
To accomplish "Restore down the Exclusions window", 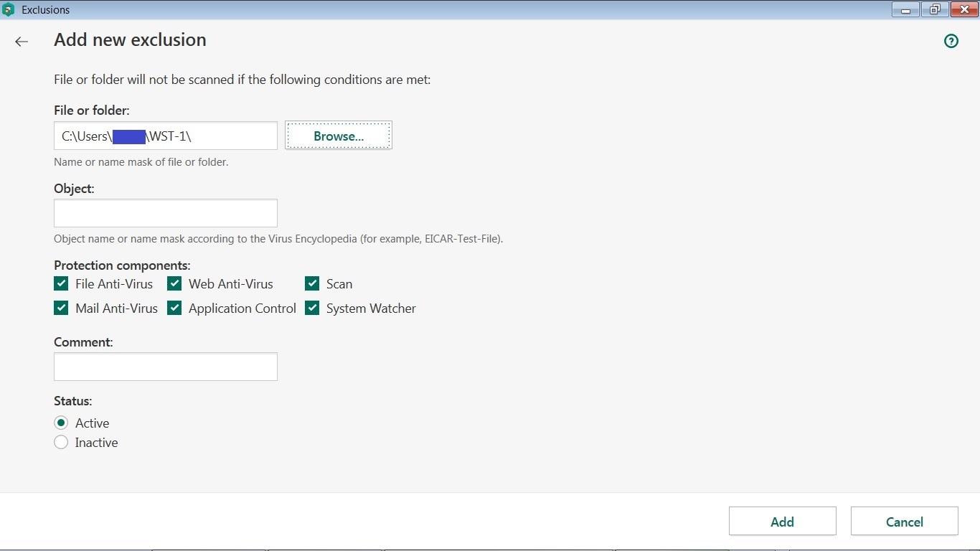I will pyautogui.click(x=934, y=10).
